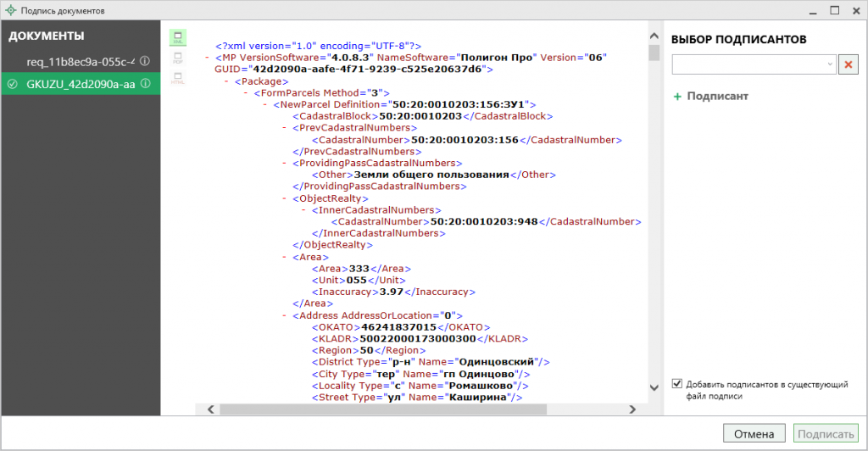Click the xml version declaration line
Screen dimensions: 868x451
(x=319, y=46)
